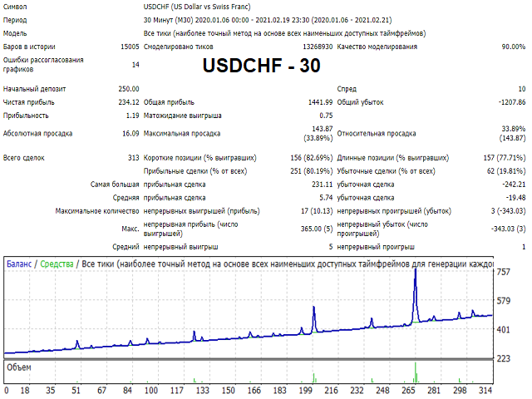This screenshot has width=532, height=399.
Task: Click the Общий убыток value -1207.86
Action: point(512,102)
